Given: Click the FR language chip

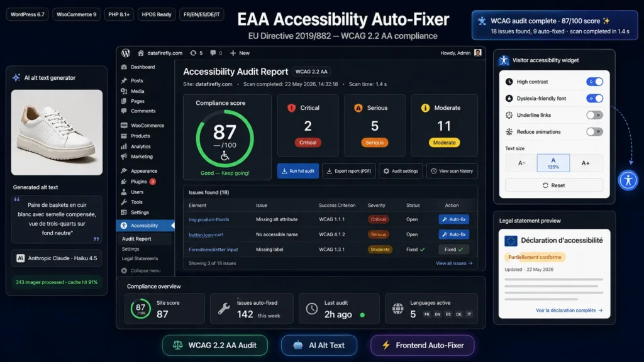Looking at the screenshot, I should coord(427,314).
